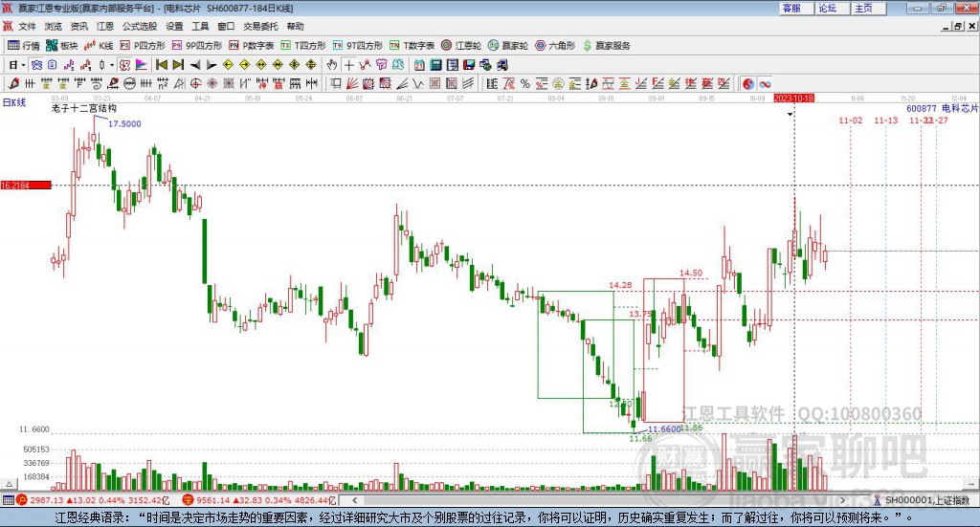Image resolution: width=980 pixels, height=527 pixels.
Task: Click 深 index 9561.14 status entry
Action: tap(259, 500)
